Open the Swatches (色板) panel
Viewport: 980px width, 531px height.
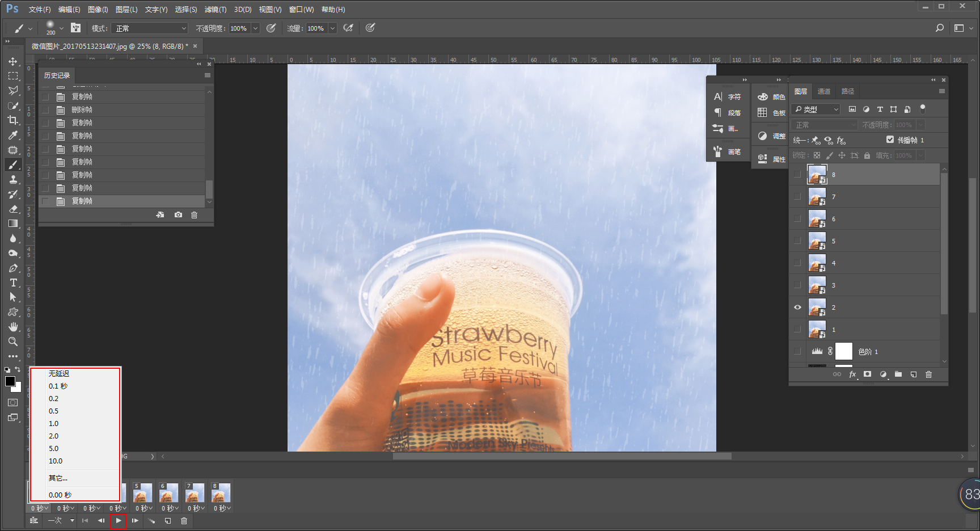coord(771,112)
